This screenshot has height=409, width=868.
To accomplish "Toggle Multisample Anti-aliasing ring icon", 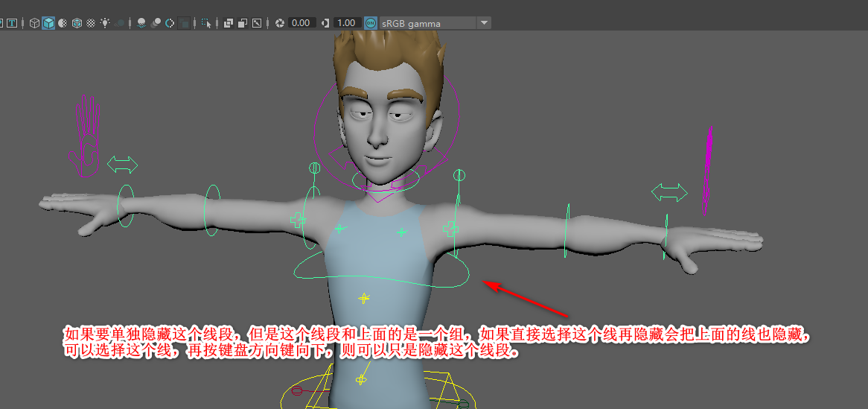I will (x=170, y=23).
